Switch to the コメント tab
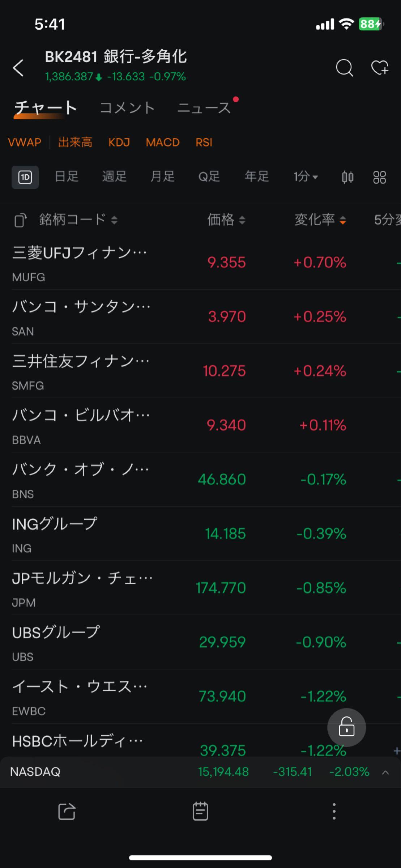The image size is (401, 868). point(127,107)
